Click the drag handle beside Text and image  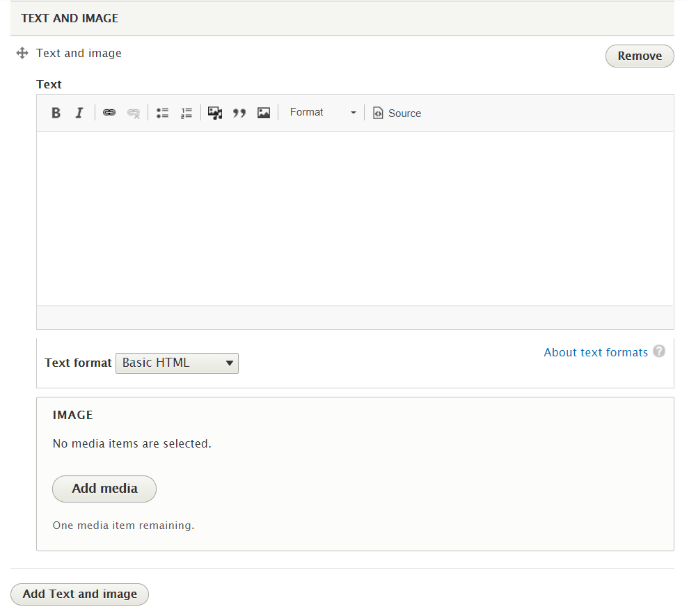[22, 53]
